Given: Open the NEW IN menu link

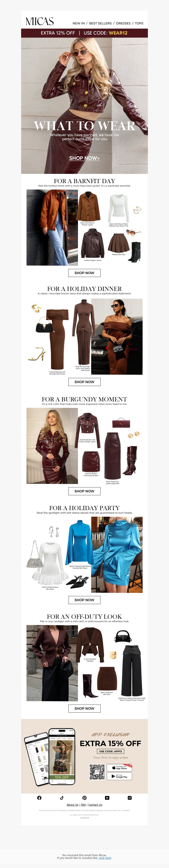Looking at the screenshot, I should pos(79,23).
